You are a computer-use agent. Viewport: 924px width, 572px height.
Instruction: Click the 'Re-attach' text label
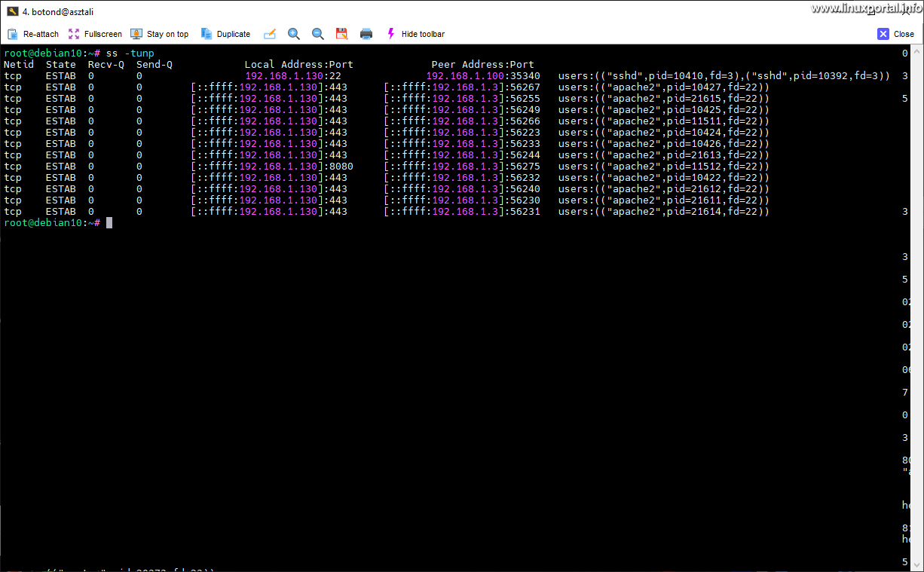click(41, 34)
